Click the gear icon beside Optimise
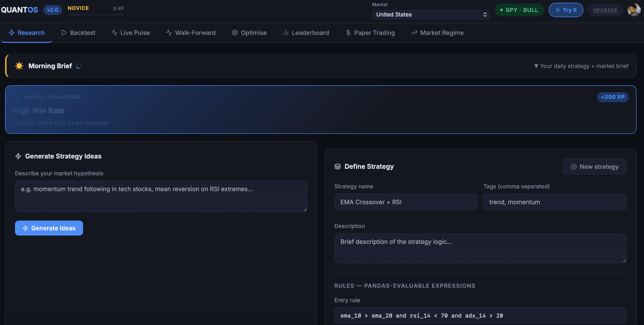 [235, 33]
